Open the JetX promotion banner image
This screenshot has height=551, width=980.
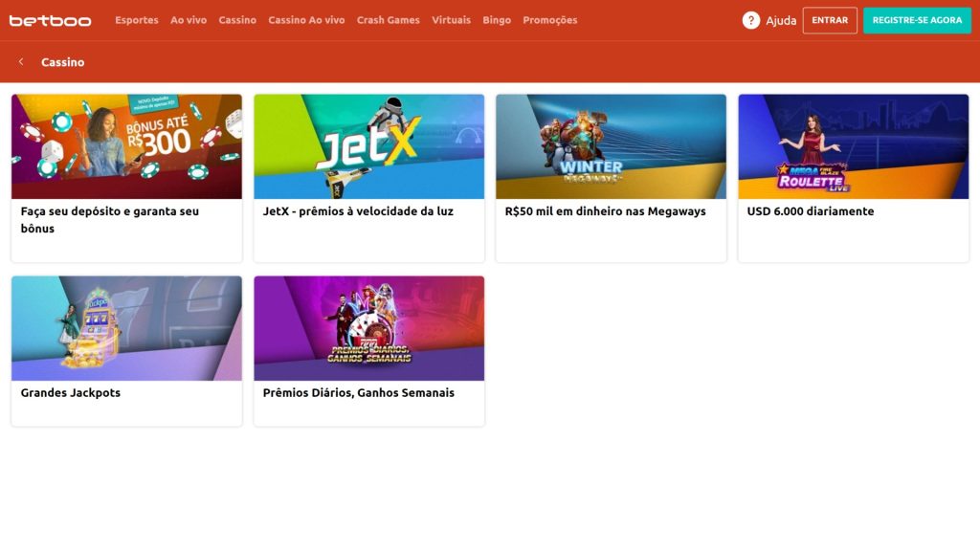click(368, 146)
